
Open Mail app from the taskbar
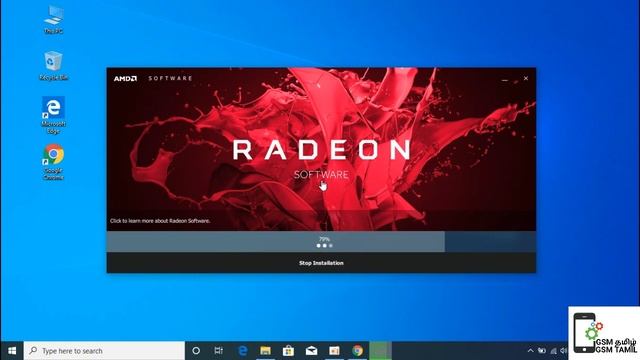coord(311,351)
